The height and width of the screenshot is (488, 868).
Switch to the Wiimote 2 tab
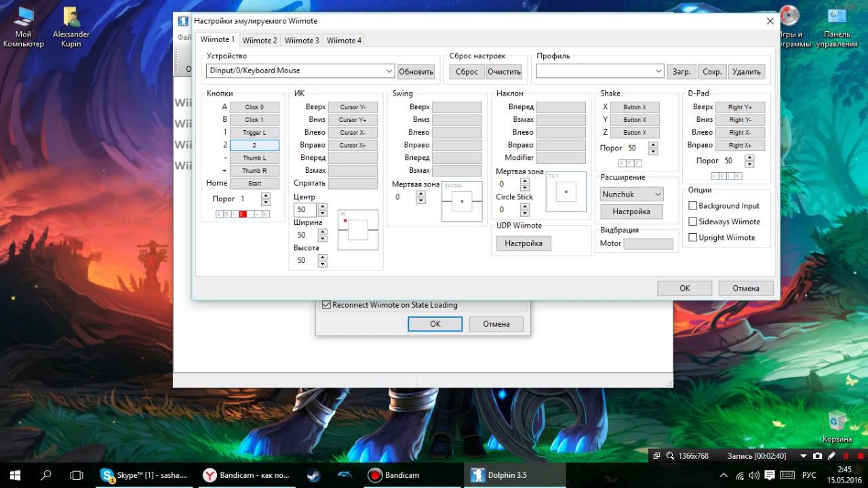260,41
